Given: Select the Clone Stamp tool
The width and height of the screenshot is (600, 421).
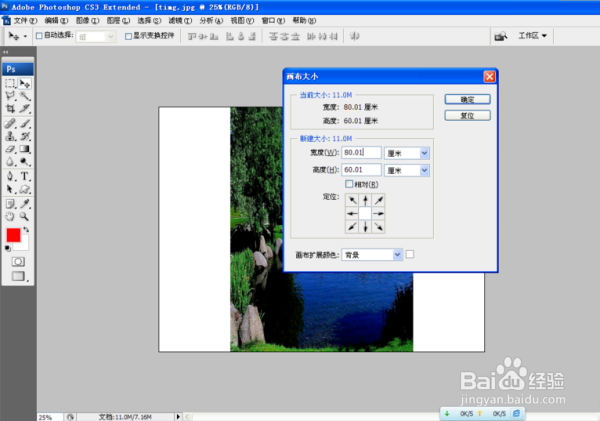Looking at the screenshot, I should [10, 136].
